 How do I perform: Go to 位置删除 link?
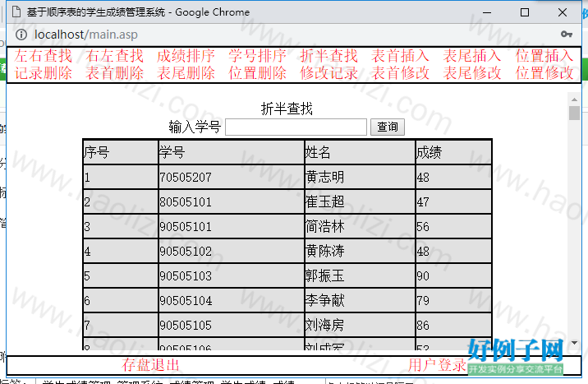258,73
